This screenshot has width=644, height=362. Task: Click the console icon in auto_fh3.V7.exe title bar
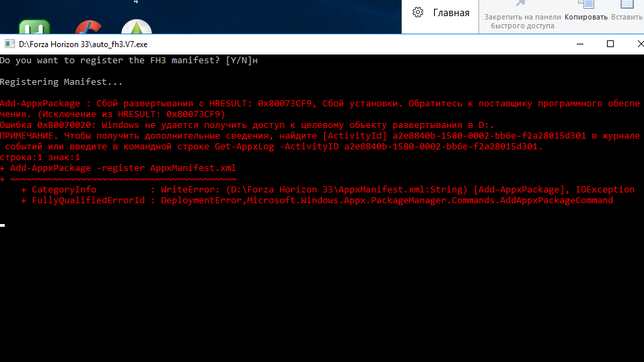10,44
